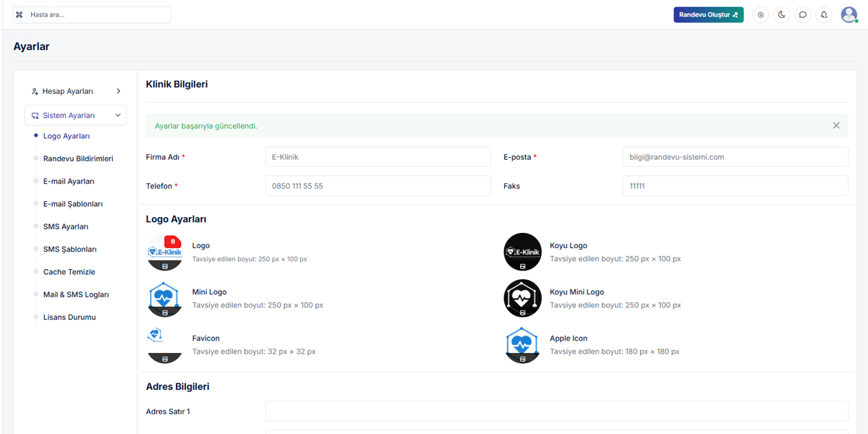Click the image upload icon under Favicon

pos(165,359)
